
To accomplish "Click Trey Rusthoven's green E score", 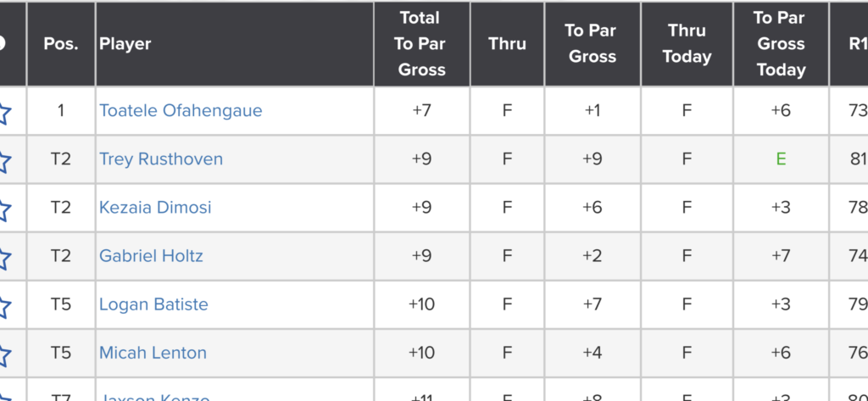I will [781, 159].
